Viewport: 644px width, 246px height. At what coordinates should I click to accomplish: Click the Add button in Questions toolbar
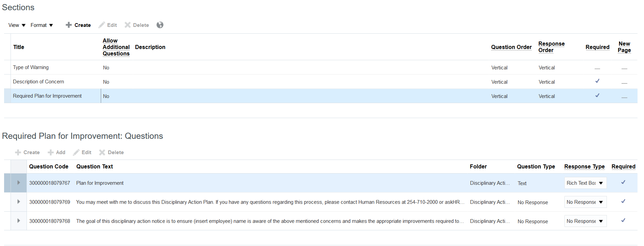click(57, 152)
